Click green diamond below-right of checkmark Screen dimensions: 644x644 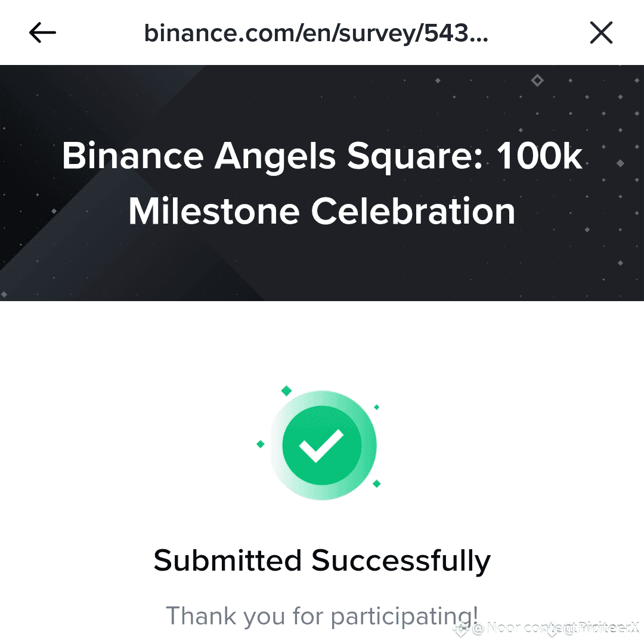(x=376, y=484)
